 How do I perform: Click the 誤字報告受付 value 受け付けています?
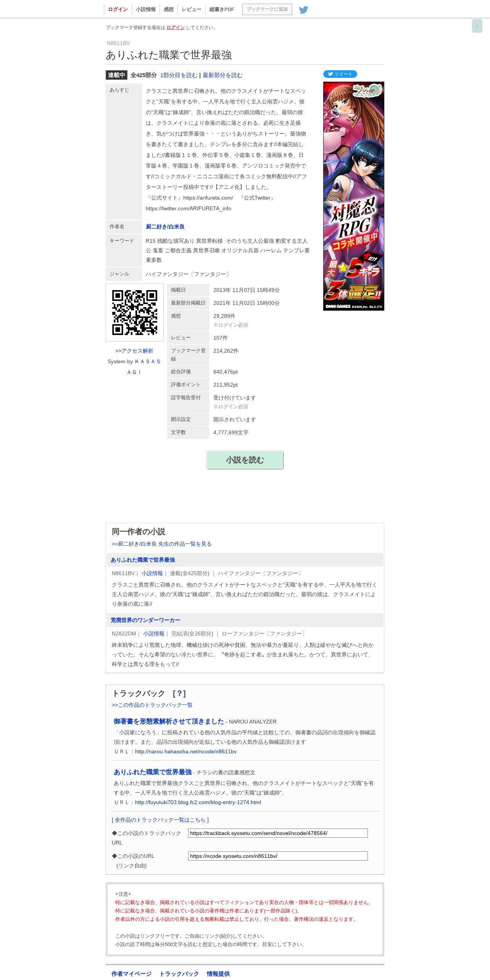[x=235, y=398]
